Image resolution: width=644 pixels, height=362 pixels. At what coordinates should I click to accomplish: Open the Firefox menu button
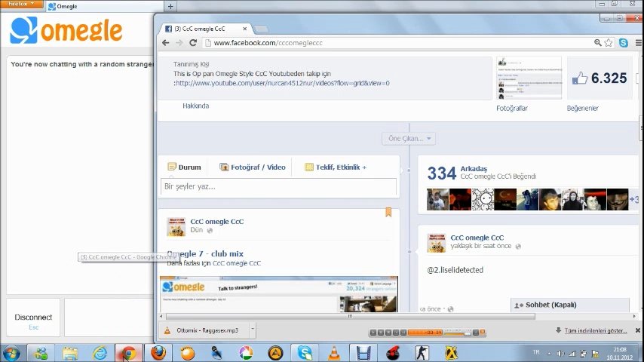(21, 4)
